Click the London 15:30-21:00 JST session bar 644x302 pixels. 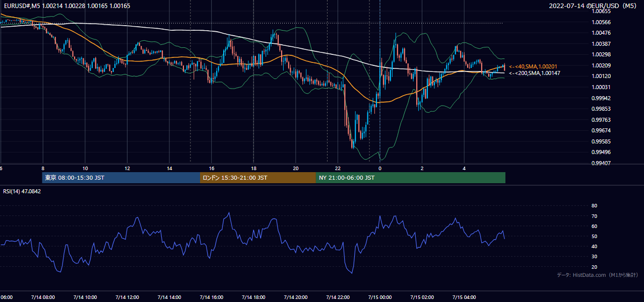(258, 178)
